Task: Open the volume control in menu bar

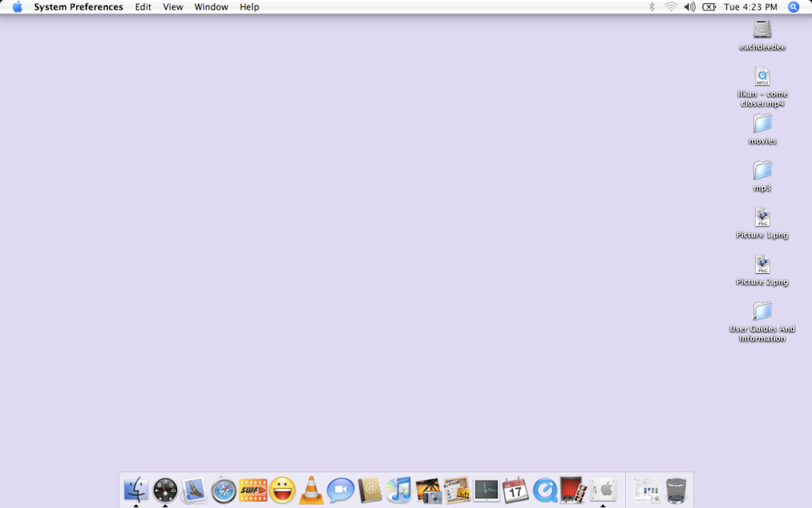Action: tap(689, 7)
